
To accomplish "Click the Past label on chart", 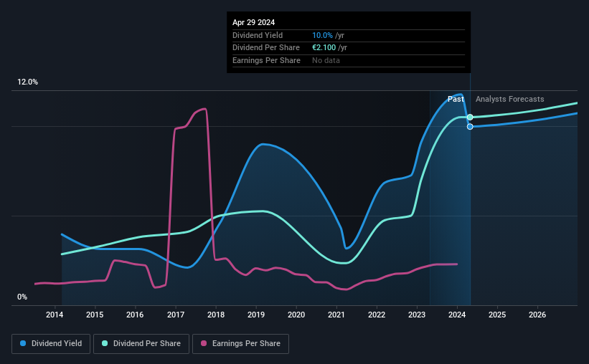I will pos(456,99).
